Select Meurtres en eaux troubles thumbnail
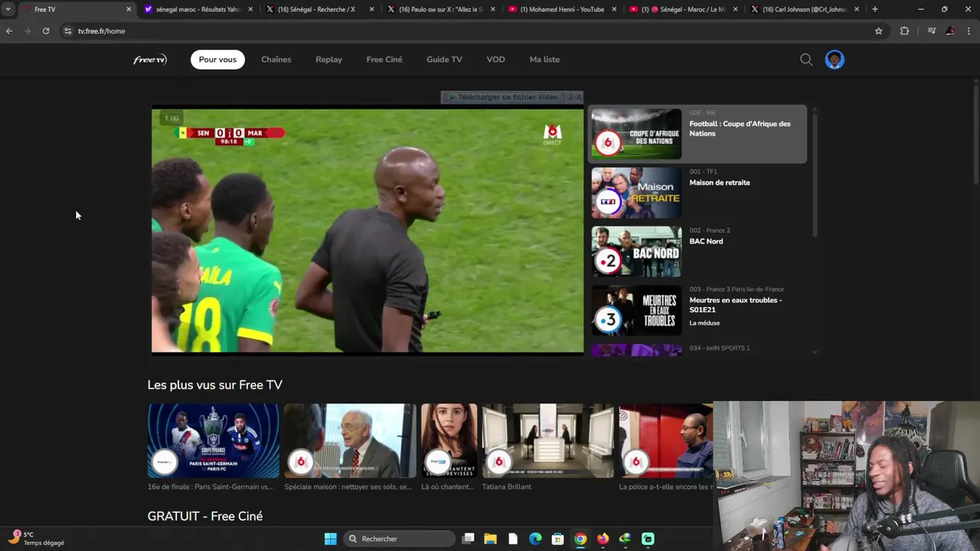Viewport: 980px width, 551px height. pyautogui.click(x=636, y=310)
